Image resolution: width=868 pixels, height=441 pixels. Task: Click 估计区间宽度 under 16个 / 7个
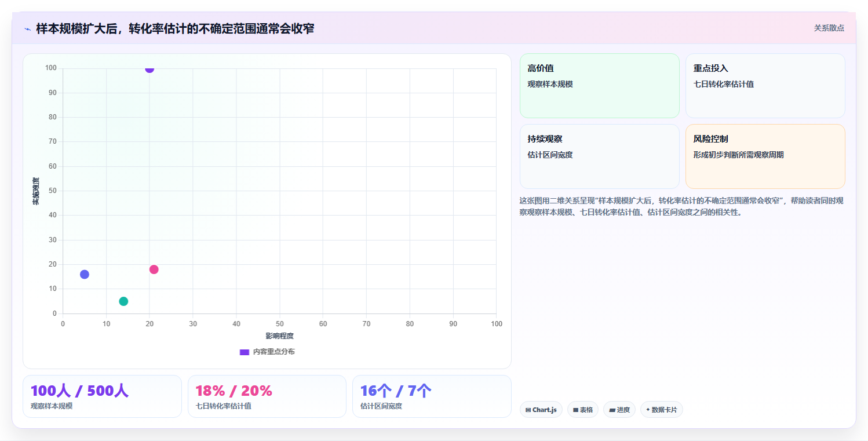(x=381, y=406)
